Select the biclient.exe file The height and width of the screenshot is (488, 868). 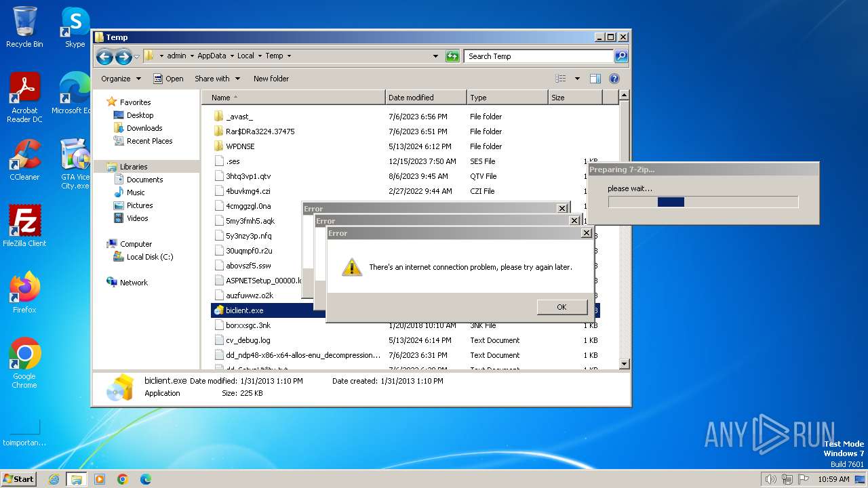pyautogui.click(x=239, y=310)
